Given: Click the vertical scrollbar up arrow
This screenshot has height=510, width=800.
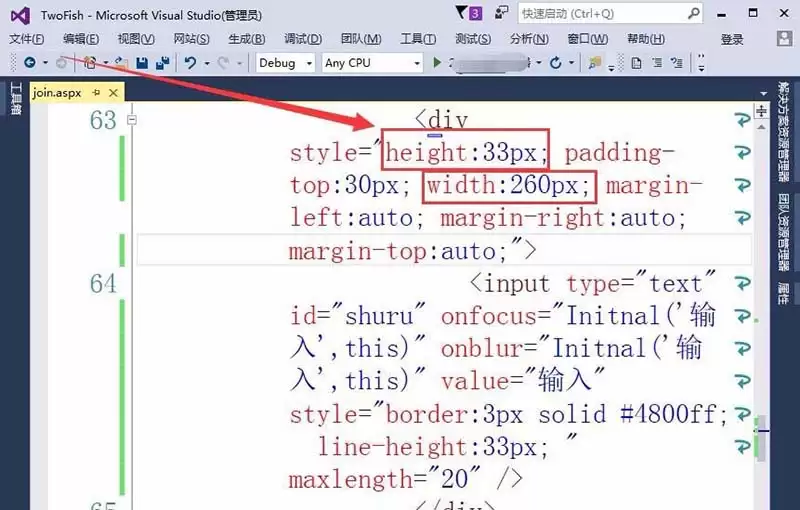Looking at the screenshot, I should click(761, 127).
